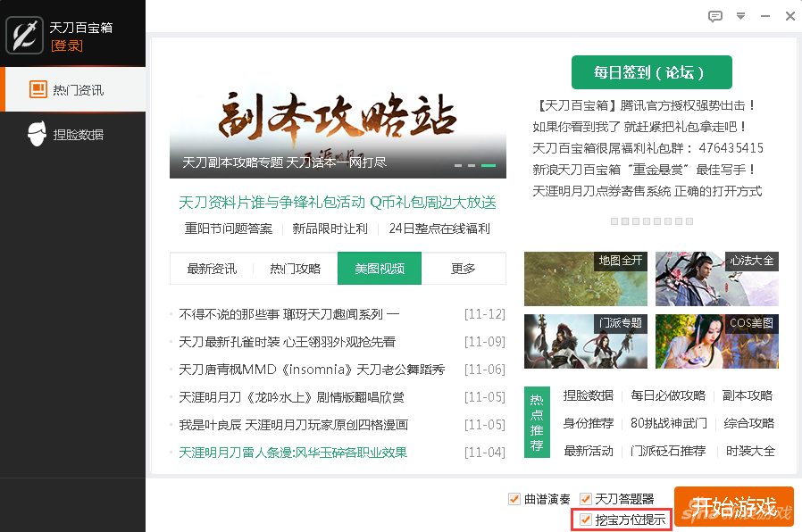Open news line 天涯明月刀点券寄售系统 正确的打开方式
The width and height of the screenshot is (802, 532).
[x=647, y=191]
